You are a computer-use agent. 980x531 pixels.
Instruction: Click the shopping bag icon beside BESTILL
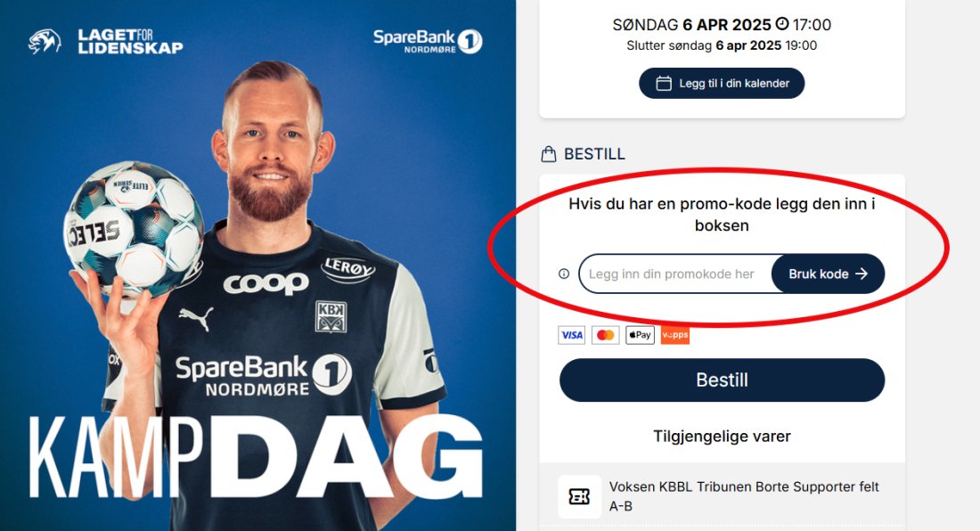(548, 153)
